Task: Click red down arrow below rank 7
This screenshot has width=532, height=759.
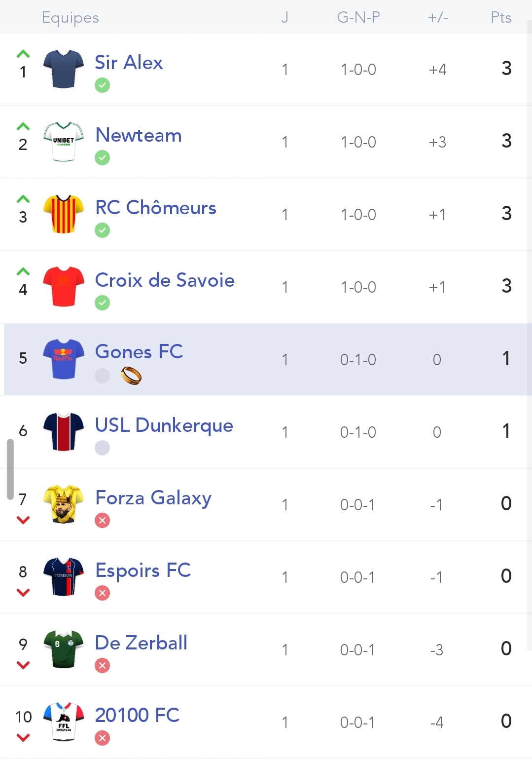Action: 23,520
